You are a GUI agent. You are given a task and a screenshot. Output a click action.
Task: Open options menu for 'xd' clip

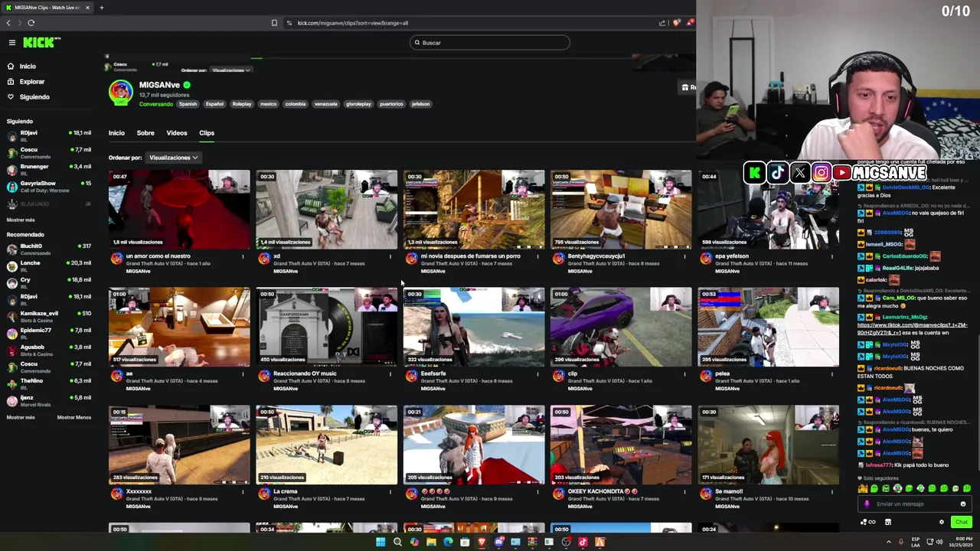pos(390,257)
